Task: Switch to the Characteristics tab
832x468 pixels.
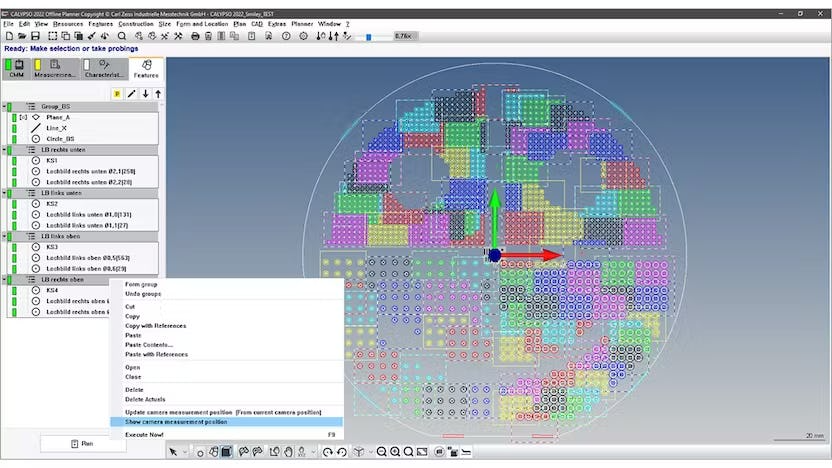Action: (x=104, y=69)
